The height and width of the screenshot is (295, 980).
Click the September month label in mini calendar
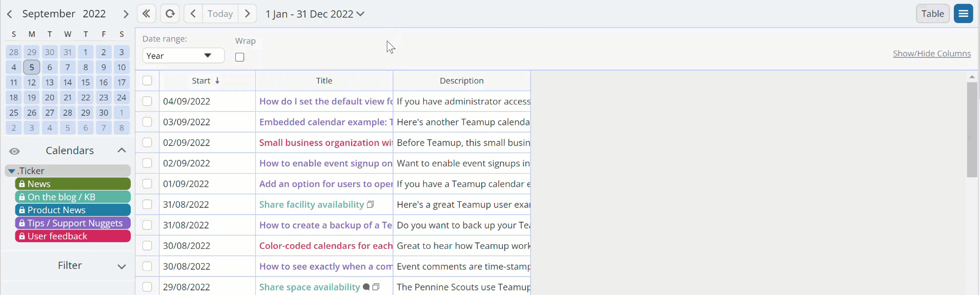tap(49, 14)
